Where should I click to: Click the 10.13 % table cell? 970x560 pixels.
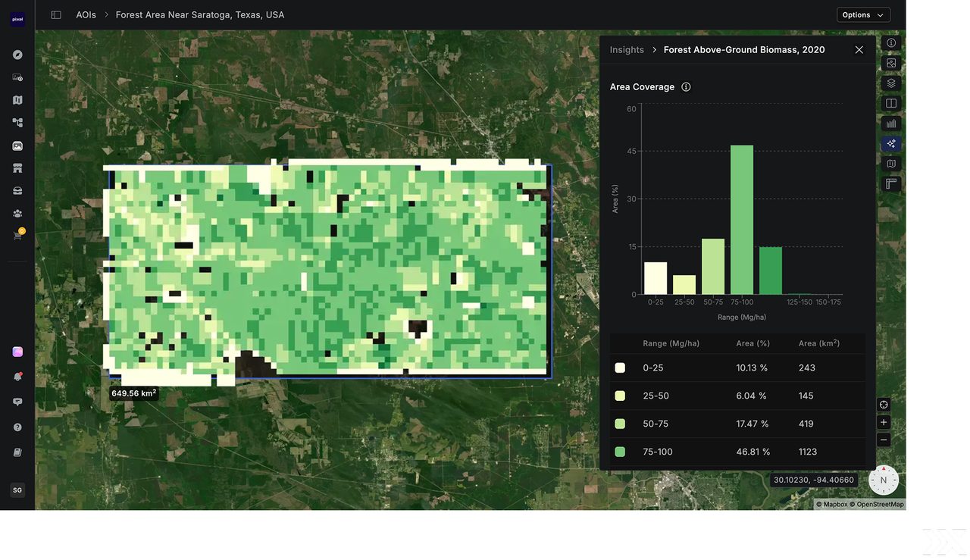click(x=752, y=368)
